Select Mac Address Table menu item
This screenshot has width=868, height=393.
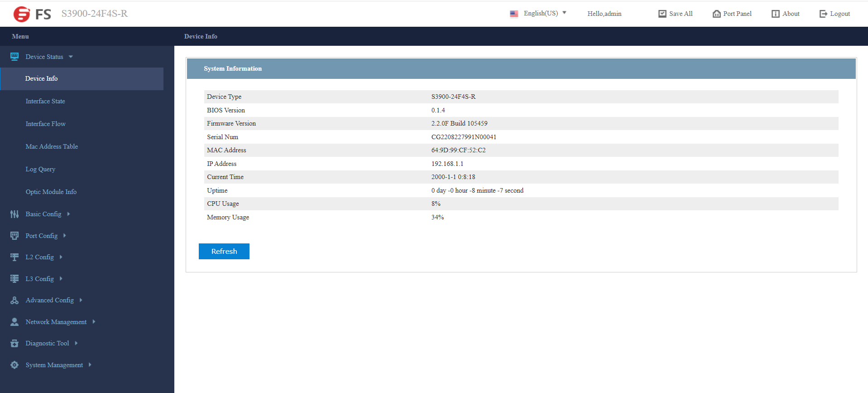click(x=52, y=146)
